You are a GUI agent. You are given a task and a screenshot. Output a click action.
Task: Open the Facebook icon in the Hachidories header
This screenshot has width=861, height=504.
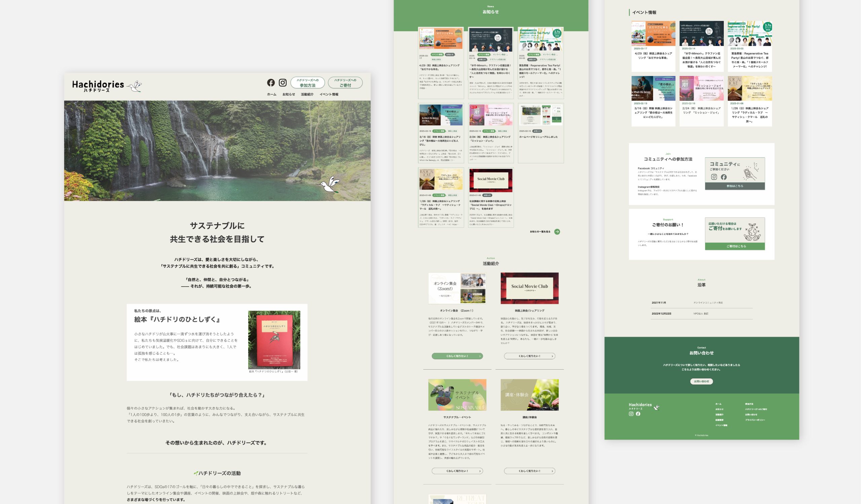click(271, 83)
